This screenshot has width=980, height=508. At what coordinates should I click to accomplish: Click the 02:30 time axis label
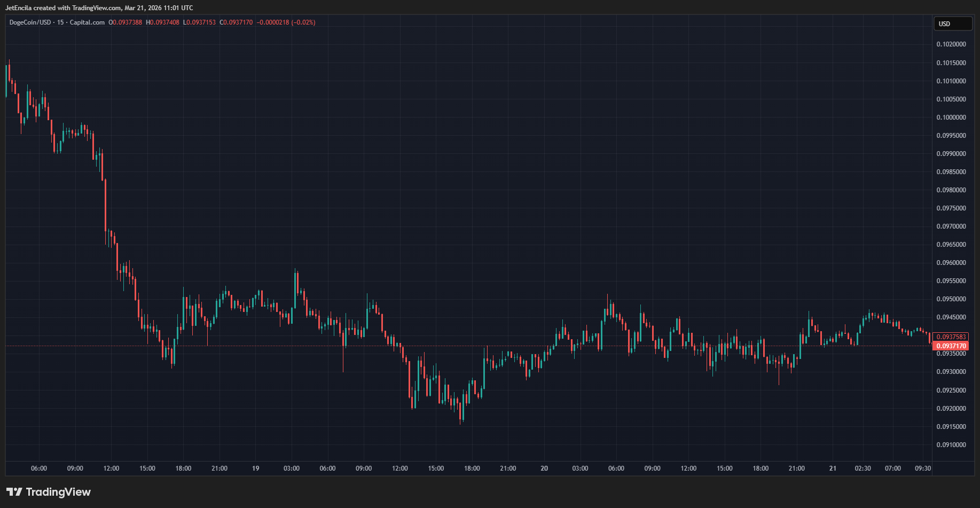pyautogui.click(x=863, y=468)
